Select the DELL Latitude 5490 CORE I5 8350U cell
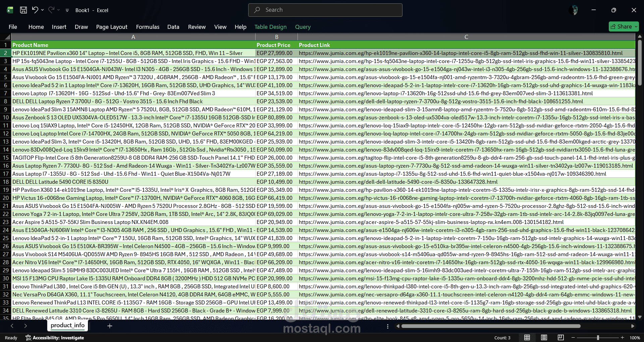The image size is (644, 342). pos(133,182)
